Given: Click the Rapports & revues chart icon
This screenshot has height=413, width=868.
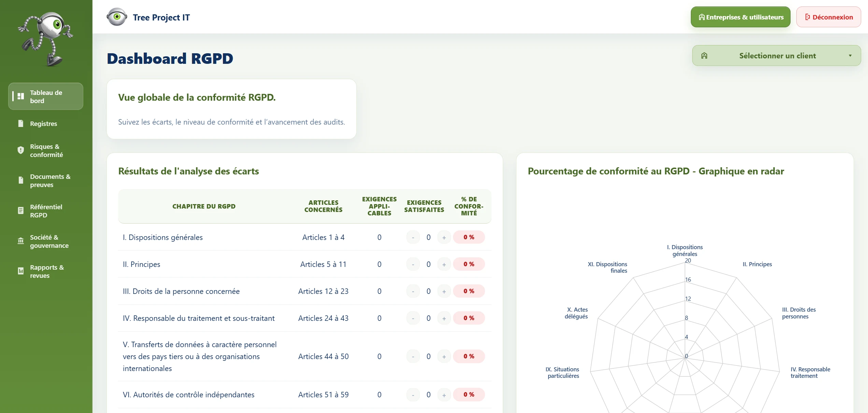Looking at the screenshot, I should click(x=21, y=271).
